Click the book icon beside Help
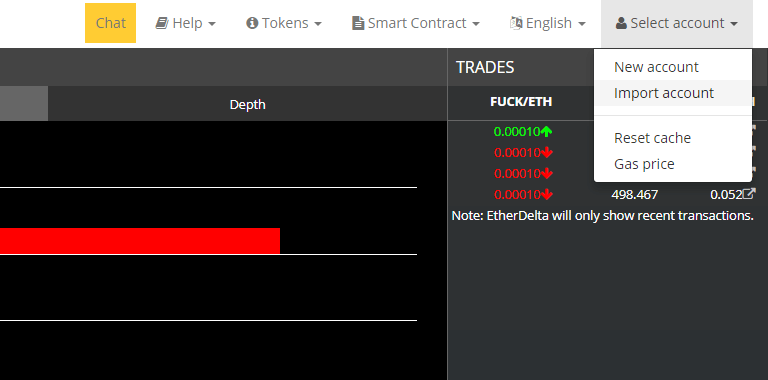Screen dimensions: 768x380 162,23
